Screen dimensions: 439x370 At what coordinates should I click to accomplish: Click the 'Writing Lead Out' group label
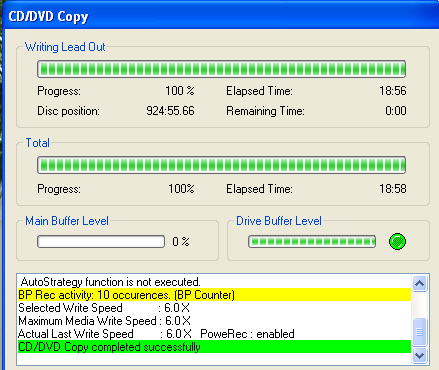pos(65,47)
